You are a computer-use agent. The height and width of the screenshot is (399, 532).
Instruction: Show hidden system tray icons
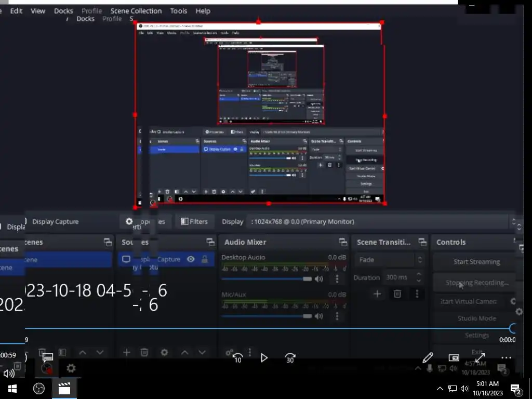point(440,389)
